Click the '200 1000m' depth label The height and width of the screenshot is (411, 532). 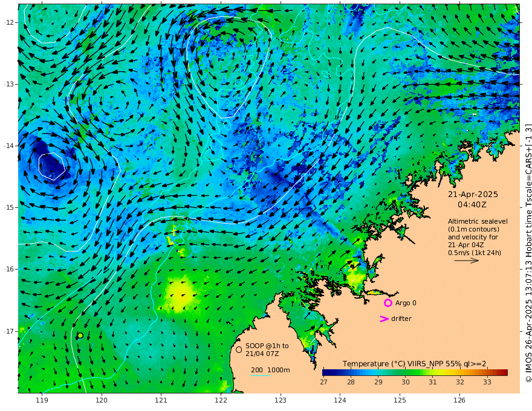270,370
